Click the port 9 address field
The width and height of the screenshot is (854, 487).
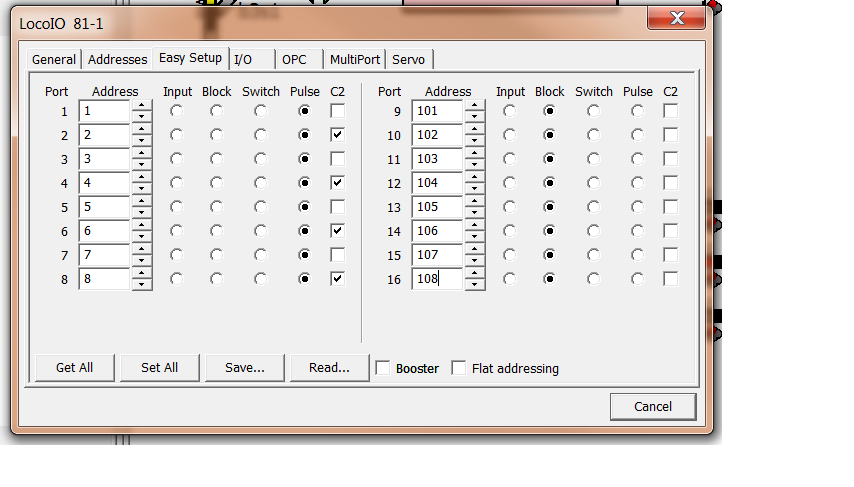coord(437,111)
